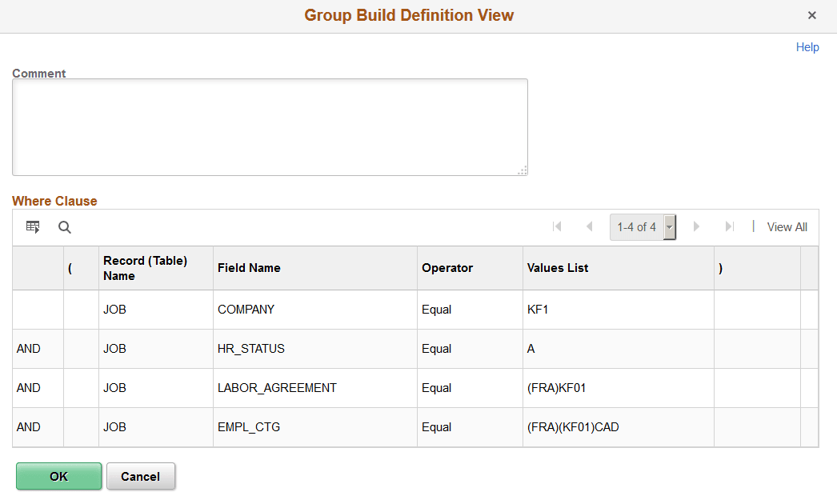The height and width of the screenshot is (504, 837).
Task: Jump to first page with the first-row arrow
Action: (557, 227)
